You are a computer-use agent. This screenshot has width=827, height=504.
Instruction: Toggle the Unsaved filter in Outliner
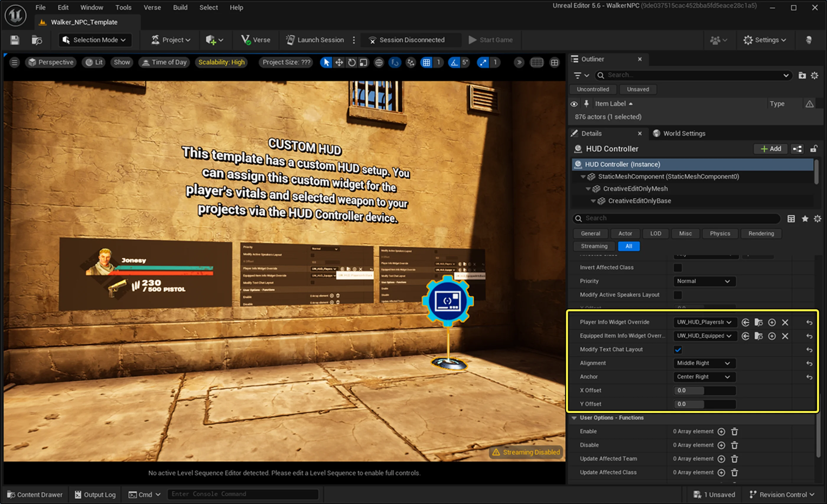point(638,89)
